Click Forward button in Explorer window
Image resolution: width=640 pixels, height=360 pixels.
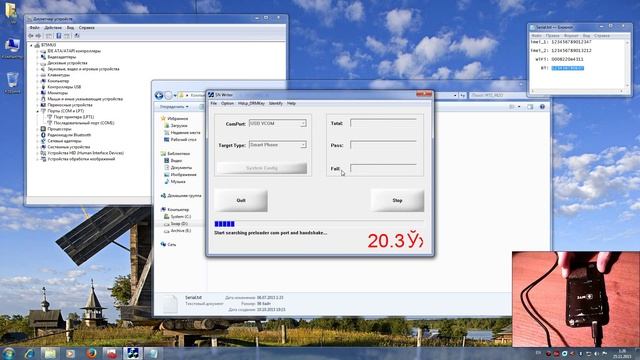[x=168, y=96]
